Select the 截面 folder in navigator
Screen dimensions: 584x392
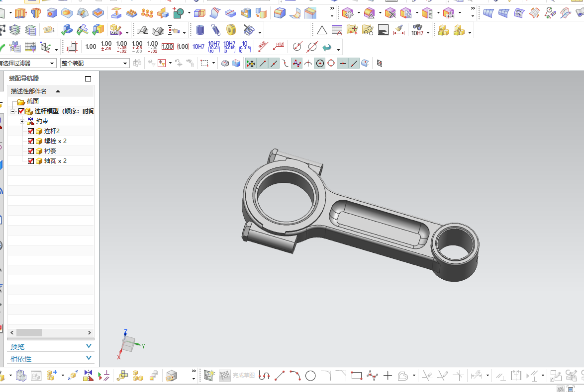click(x=33, y=101)
